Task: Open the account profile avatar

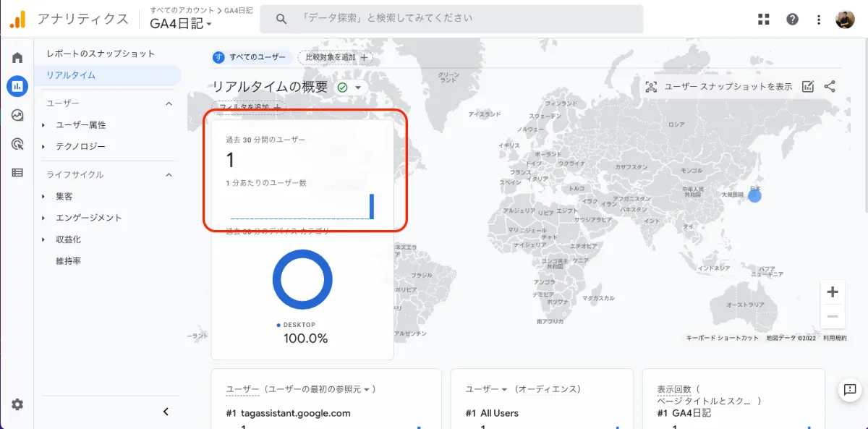Action: [x=845, y=20]
